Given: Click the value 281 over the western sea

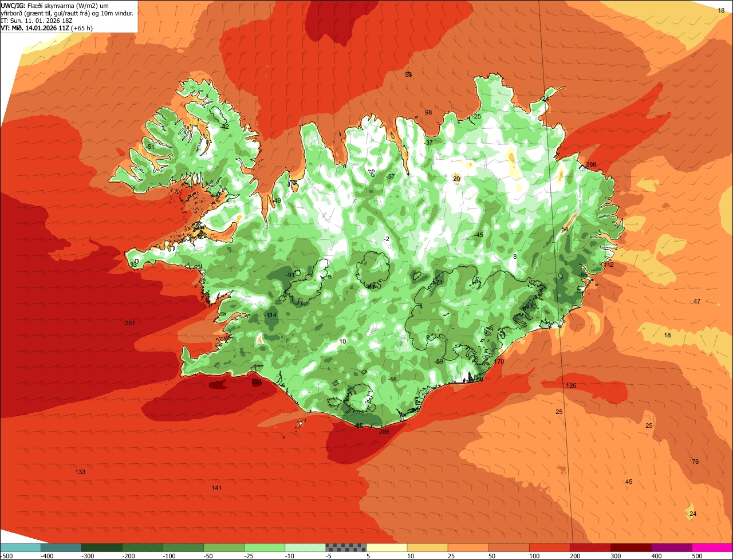Looking at the screenshot, I should tap(130, 324).
